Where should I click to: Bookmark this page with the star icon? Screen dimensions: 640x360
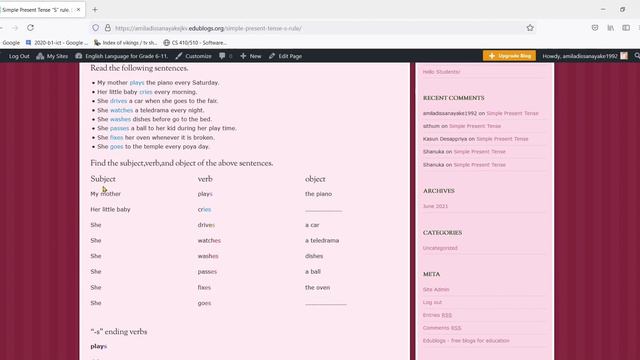point(530,28)
